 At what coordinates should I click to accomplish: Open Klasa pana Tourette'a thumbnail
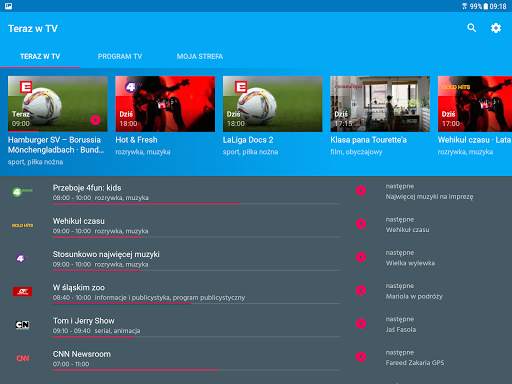coord(380,104)
